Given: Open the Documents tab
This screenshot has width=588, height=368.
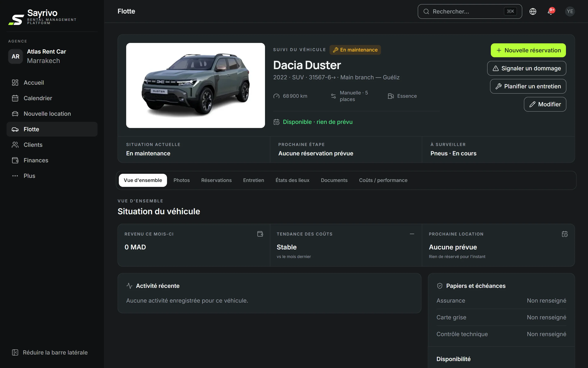Looking at the screenshot, I should tap(334, 180).
